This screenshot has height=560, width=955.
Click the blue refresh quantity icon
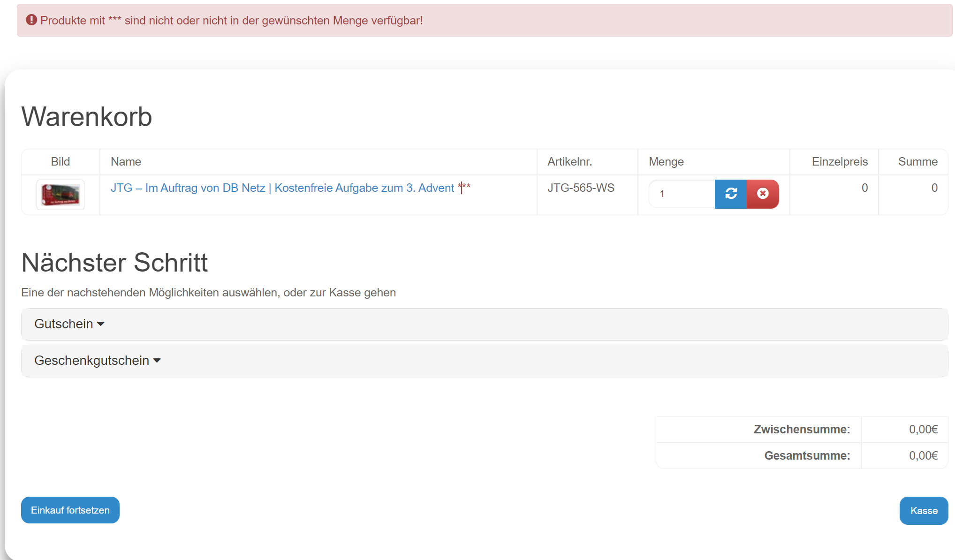731,194
